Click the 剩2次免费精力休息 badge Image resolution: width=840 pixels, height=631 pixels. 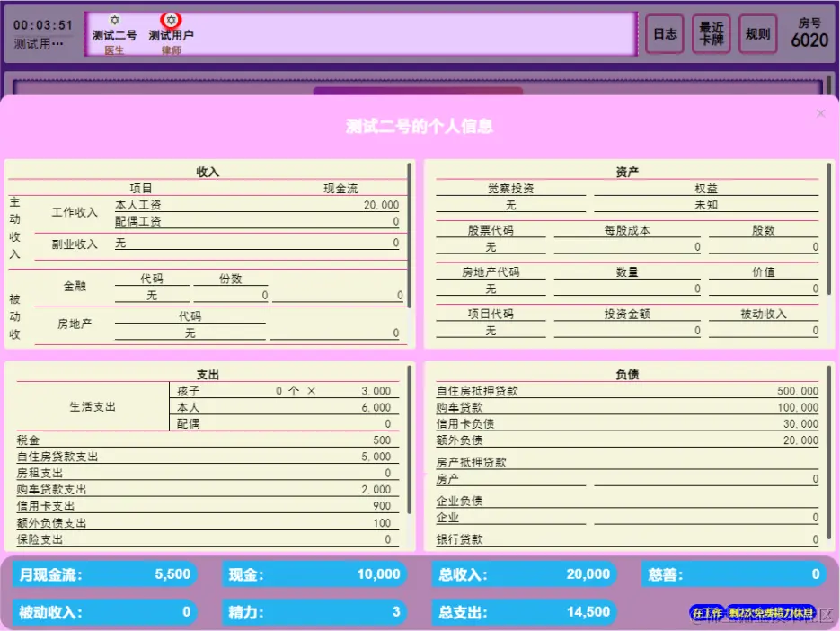(x=771, y=612)
